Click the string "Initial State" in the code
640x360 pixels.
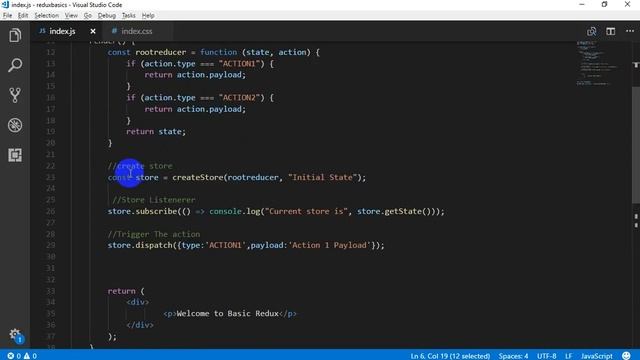coord(322,177)
